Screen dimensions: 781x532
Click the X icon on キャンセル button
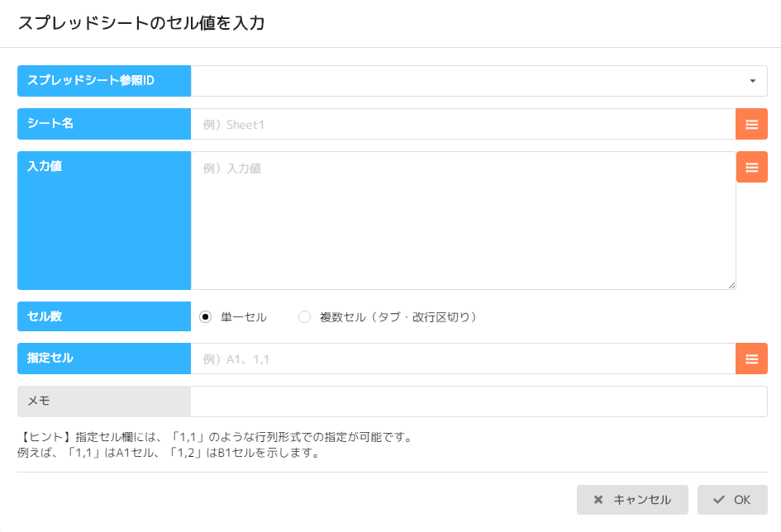click(598, 500)
